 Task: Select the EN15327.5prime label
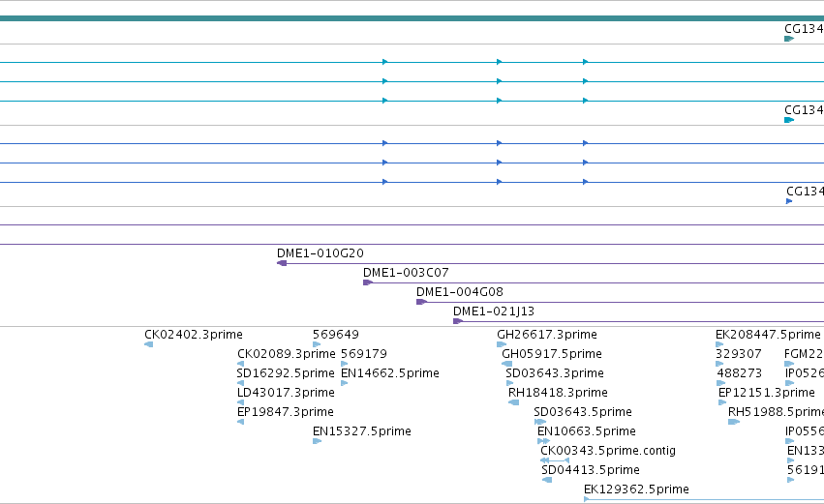coord(361,431)
